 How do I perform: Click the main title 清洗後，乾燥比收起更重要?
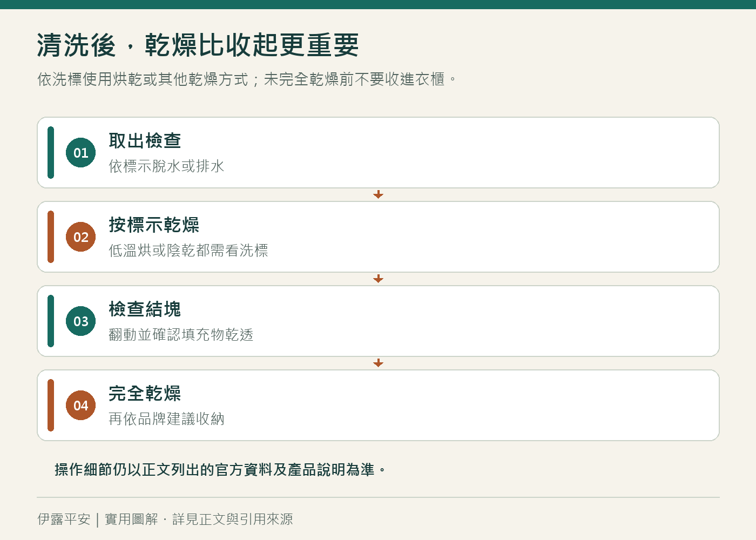coord(198,45)
